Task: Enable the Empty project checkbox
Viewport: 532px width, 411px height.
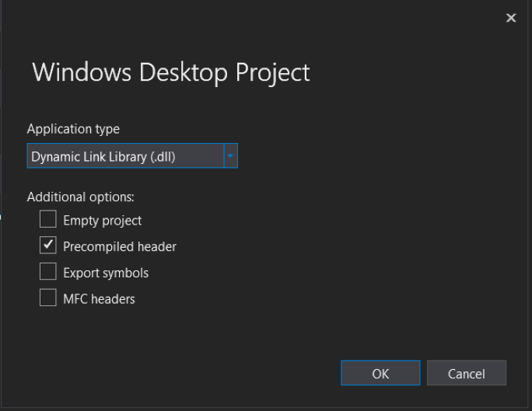Action: tap(48, 219)
